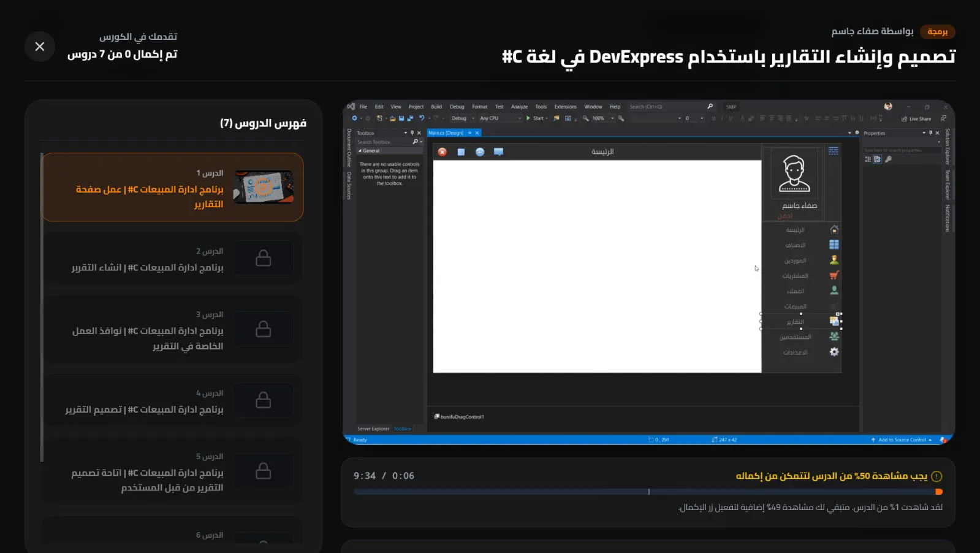Viewport: 980px width, 553px height.
Task: Select bunifuDragControl1 in component tray
Action: click(459, 417)
